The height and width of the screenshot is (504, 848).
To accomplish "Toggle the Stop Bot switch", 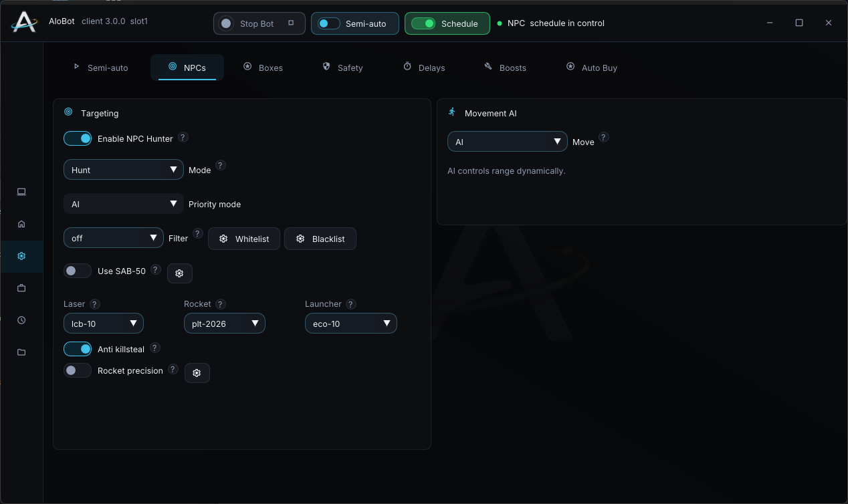I will tap(226, 23).
